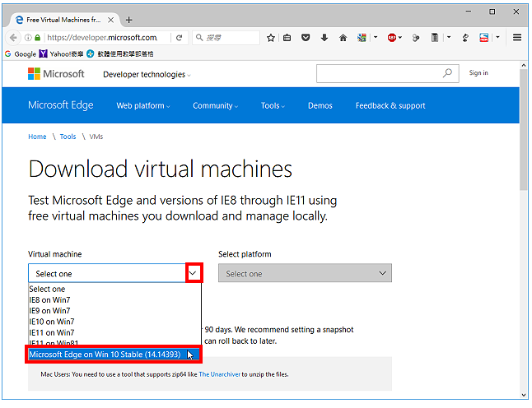Choose IE11 on Win7 option
This screenshot has width=532, height=408.
pos(115,332)
